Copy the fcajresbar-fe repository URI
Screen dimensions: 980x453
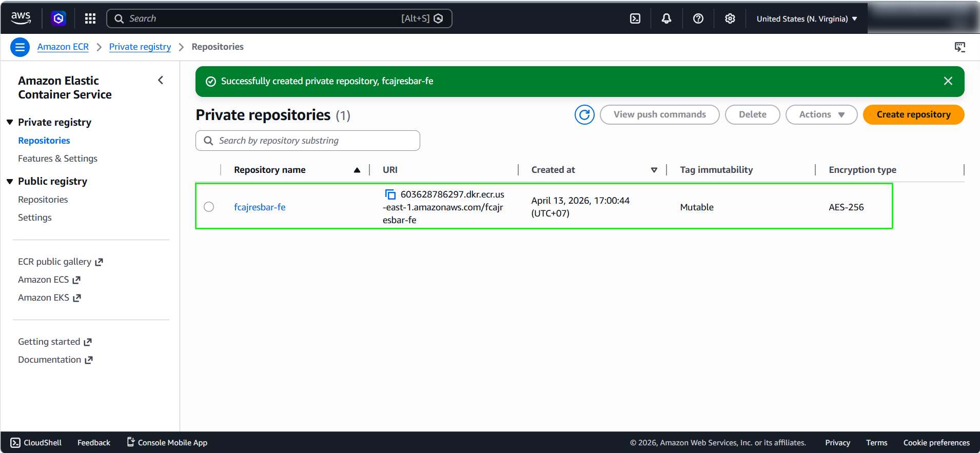click(x=390, y=194)
